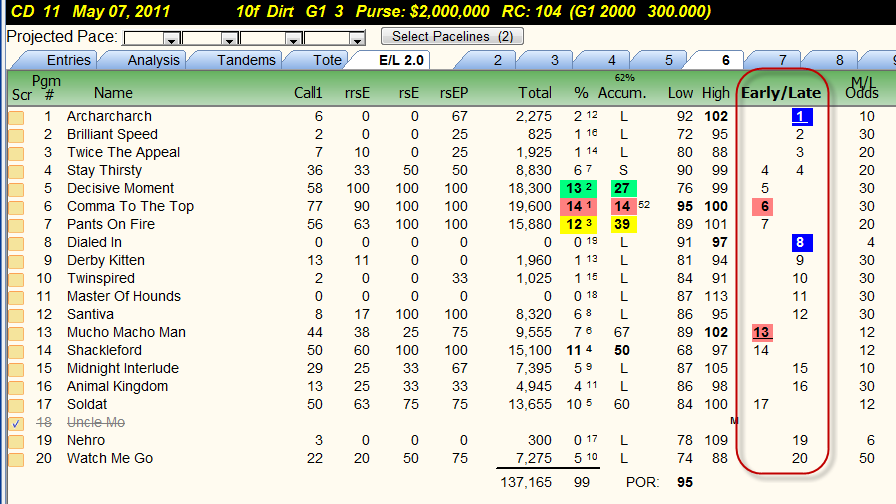Image resolution: width=896 pixels, height=504 pixels.
Task: Sort by the Accum. column header
Action: click(622, 93)
